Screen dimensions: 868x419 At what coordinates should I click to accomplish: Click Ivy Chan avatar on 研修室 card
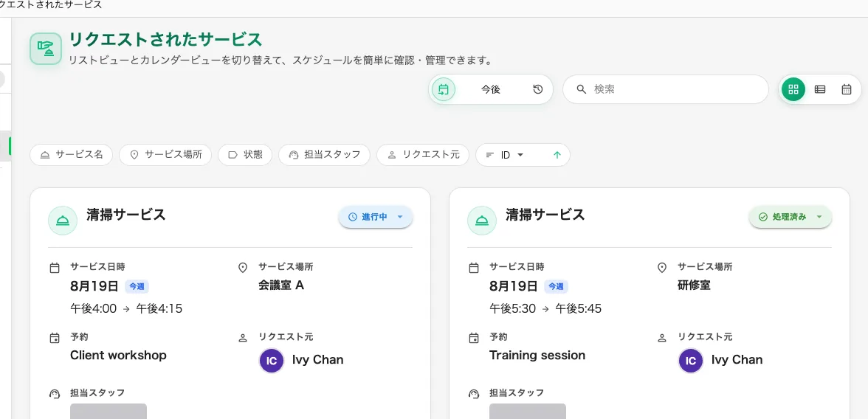(691, 360)
